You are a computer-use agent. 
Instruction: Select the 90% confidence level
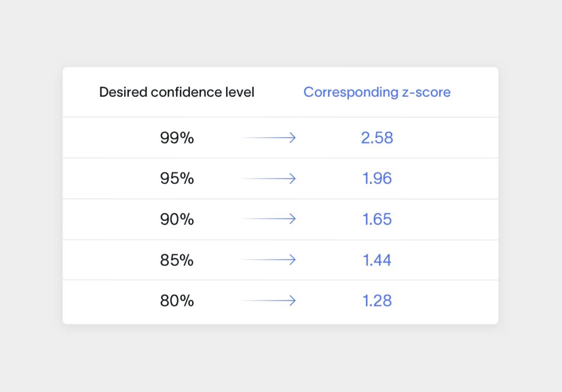pos(177,219)
